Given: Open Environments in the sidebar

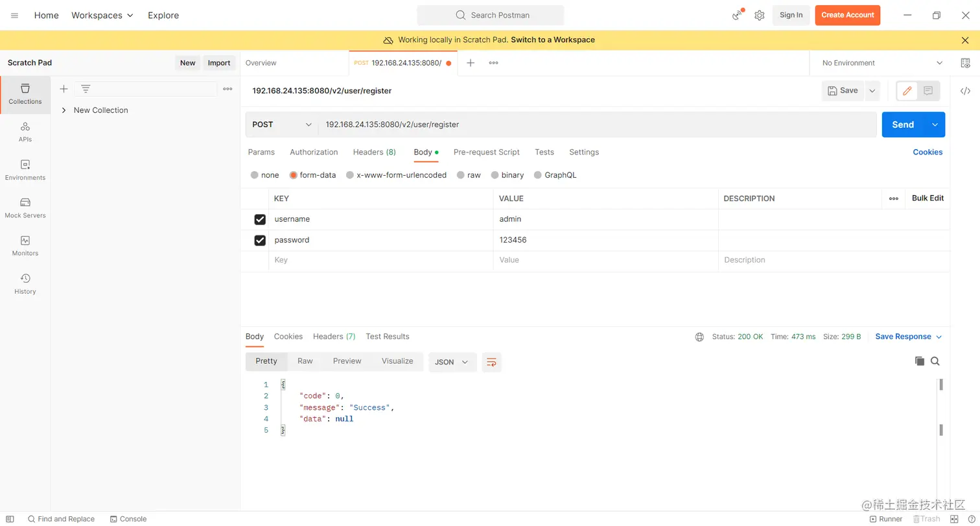Looking at the screenshot, I should [x=25, y=171].
